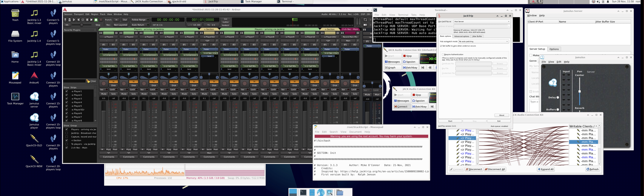Toggle -a Player1 strip visibility checkbox
The image size is (644, 196).
click(x=66, y=91)
